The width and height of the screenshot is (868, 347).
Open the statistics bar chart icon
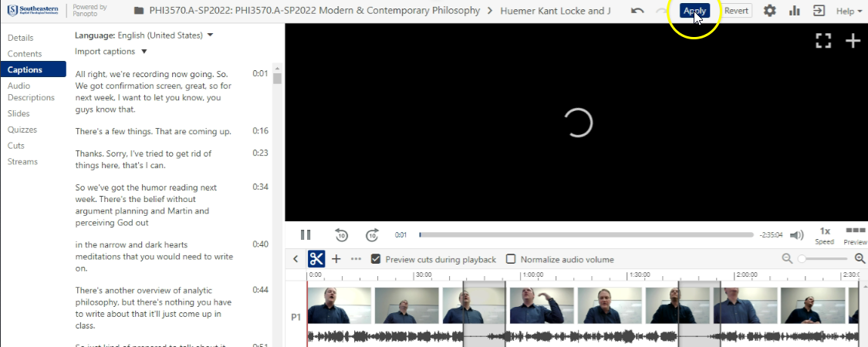click(795, 11)
